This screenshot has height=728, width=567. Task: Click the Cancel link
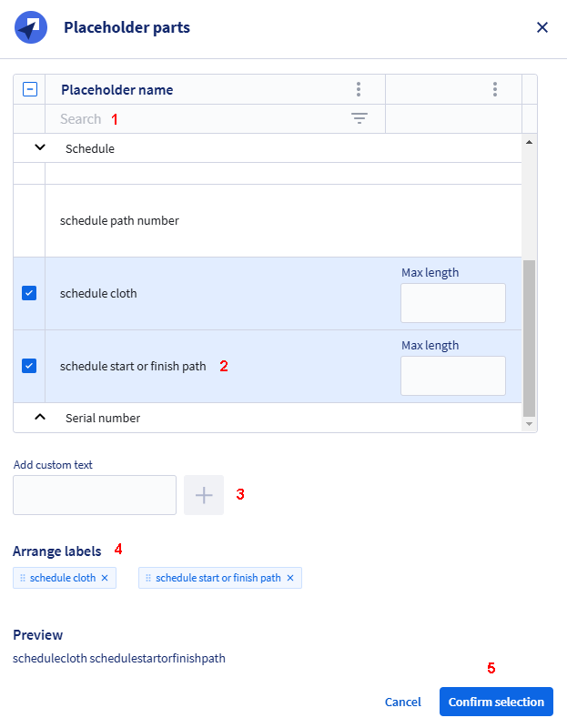[402, 702]
